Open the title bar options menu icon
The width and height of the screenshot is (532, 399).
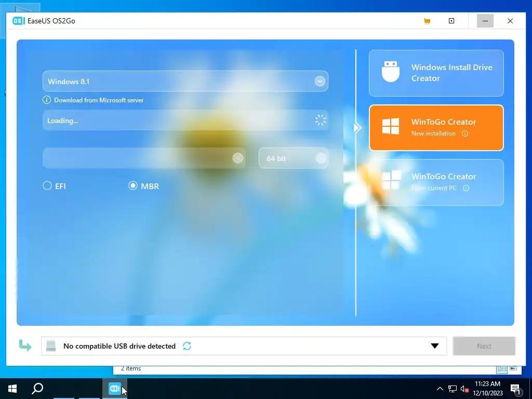451,21
